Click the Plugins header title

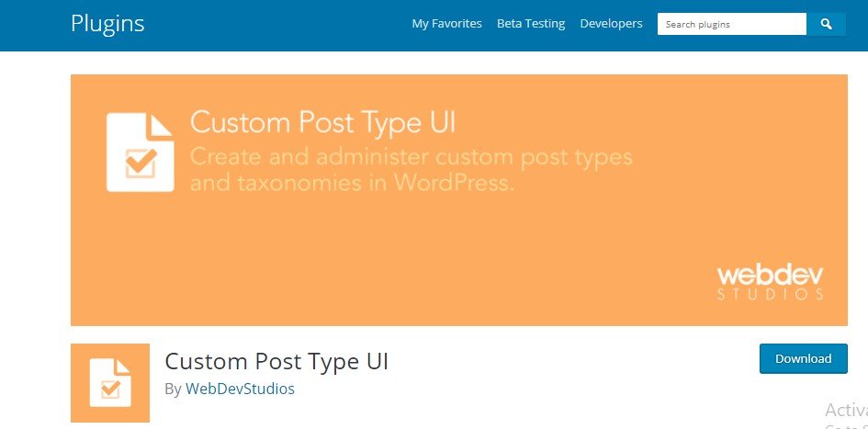pyautogui.click(x=107, y=23)
